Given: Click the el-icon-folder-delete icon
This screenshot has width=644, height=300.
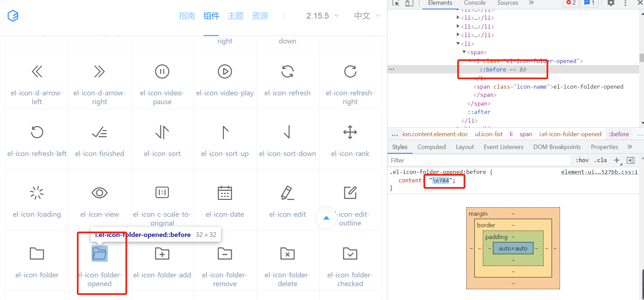Looking at the screenshot, I should click(x=288, y=253).
